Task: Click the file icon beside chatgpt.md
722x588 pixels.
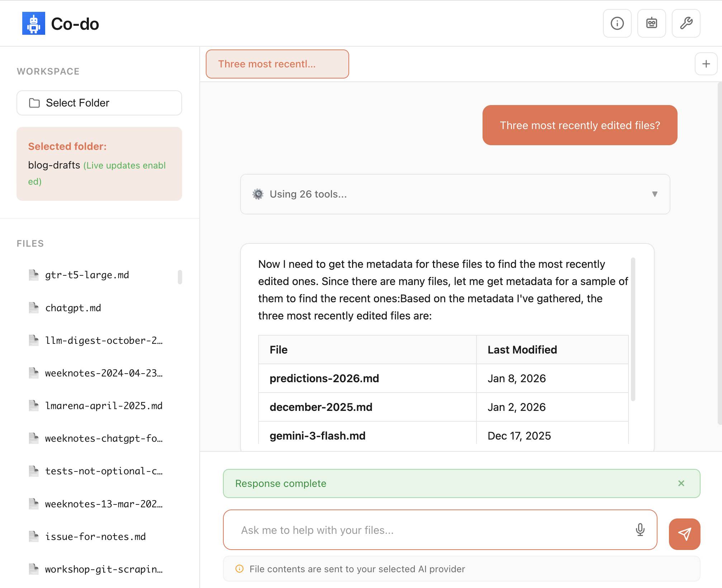Action: pyautogui.click(x=33, y=308)
